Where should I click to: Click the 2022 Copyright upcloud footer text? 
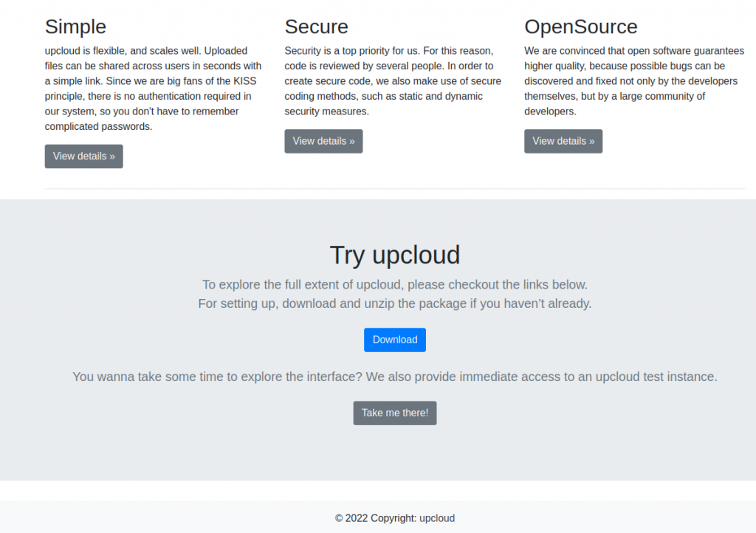[x=394, y=518]
